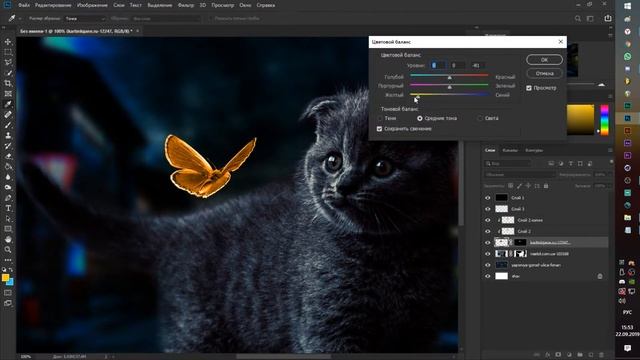Hide the top layer with black thumbnail

coord(487,198)
